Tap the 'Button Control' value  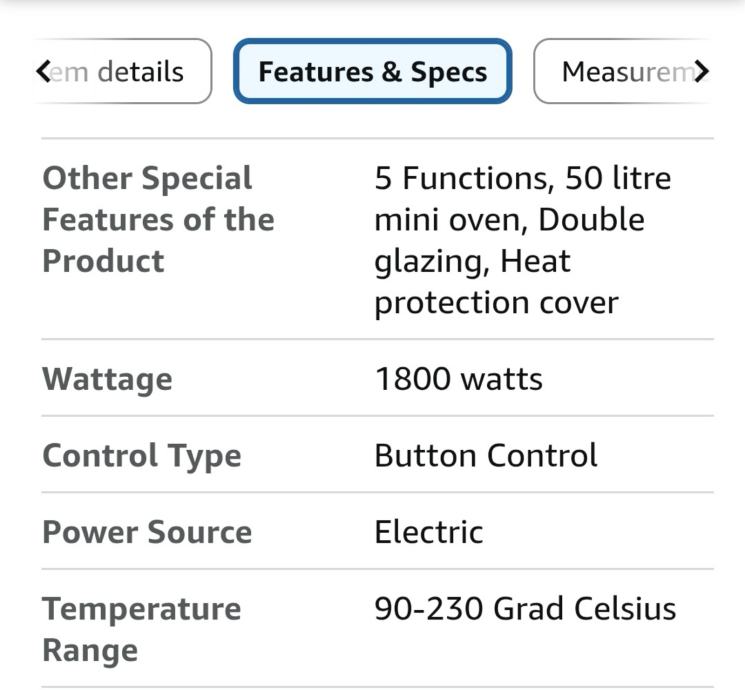486,456
